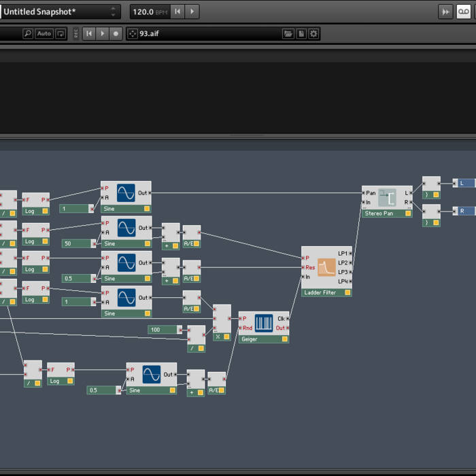Click the Ladder Filter module icon
The width and height of the screenshot is (476, 476).
[x=326, y=268]
